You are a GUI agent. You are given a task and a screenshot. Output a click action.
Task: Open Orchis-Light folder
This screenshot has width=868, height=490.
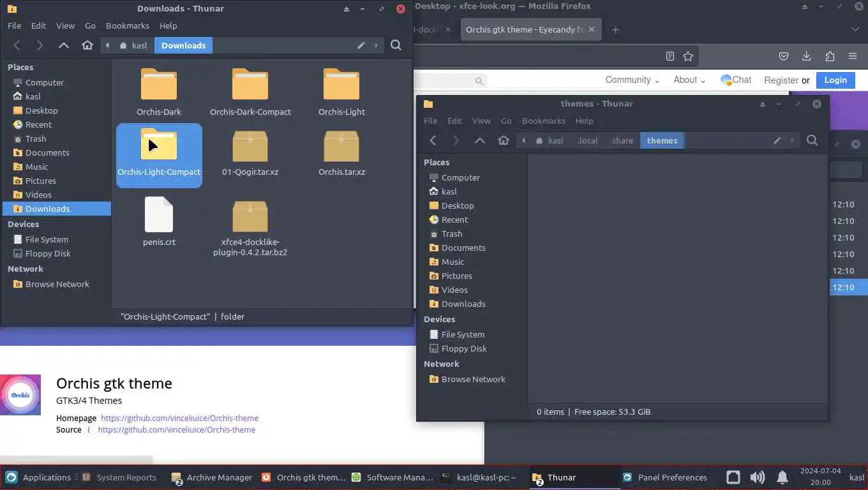click(x=341, y=92)
